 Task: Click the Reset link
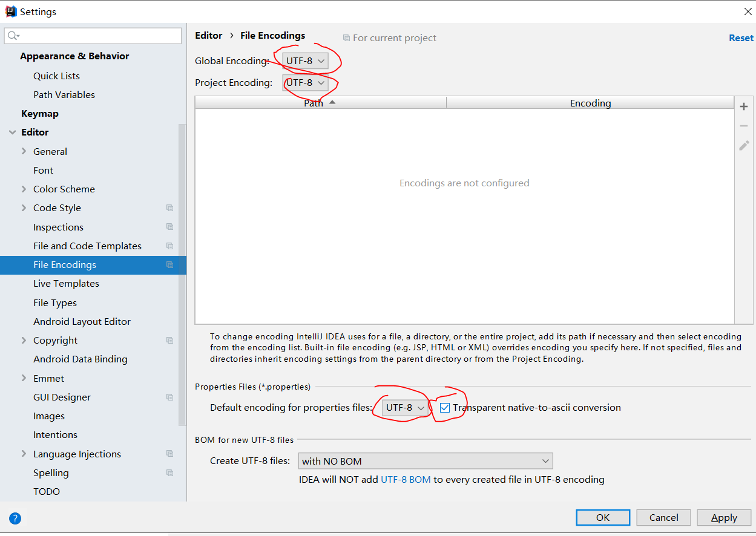coord(741,38)
